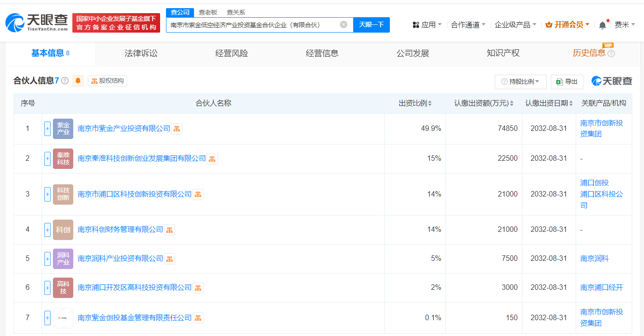
Task: Click the orange alert bell beside 合伙人信息
Action: [x=78, y=81]
